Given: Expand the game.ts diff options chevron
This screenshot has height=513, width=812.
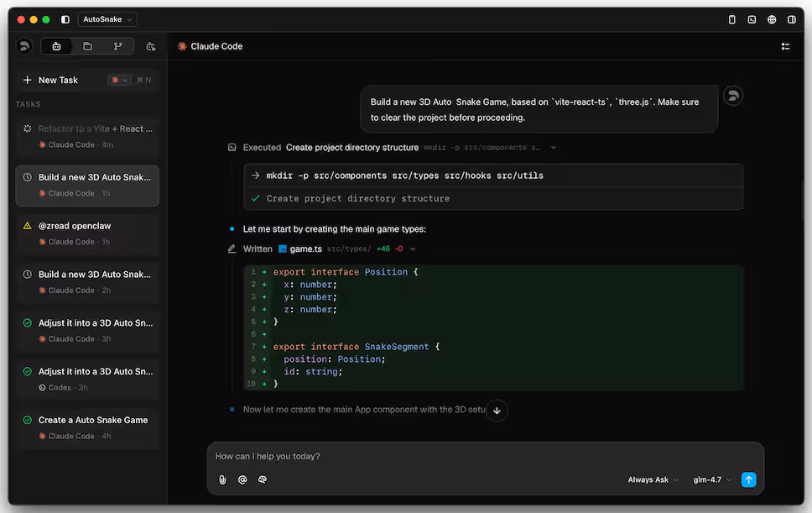Looking at the screenshot, I should (414, 249).
